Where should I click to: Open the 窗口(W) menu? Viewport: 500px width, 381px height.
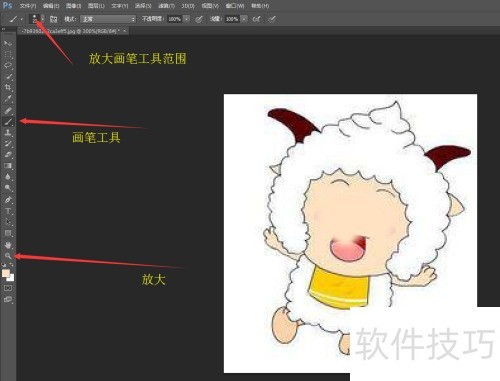235,6
